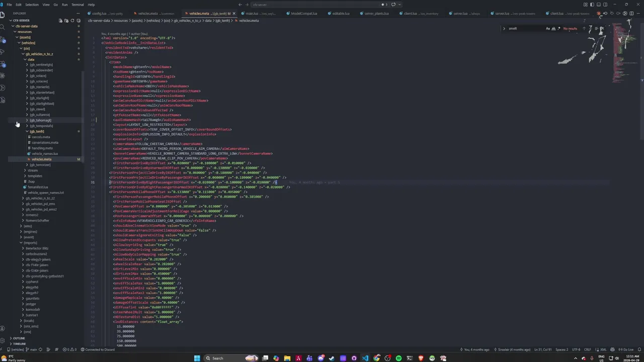Collapse the gb_vehicles_n_to_z folder
The image size is (644, 362).
(39, 54)
